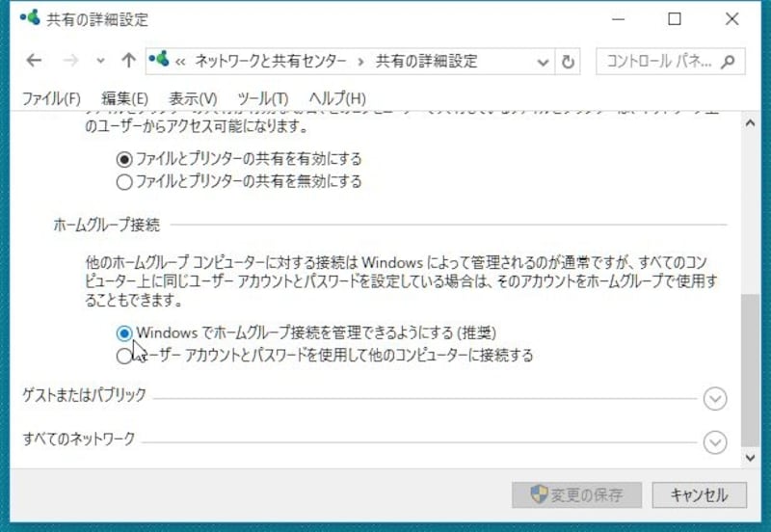This screenshot has height=532, width=771.
Task: Click the network icon in address bar
Action: (x=159, y=59)
